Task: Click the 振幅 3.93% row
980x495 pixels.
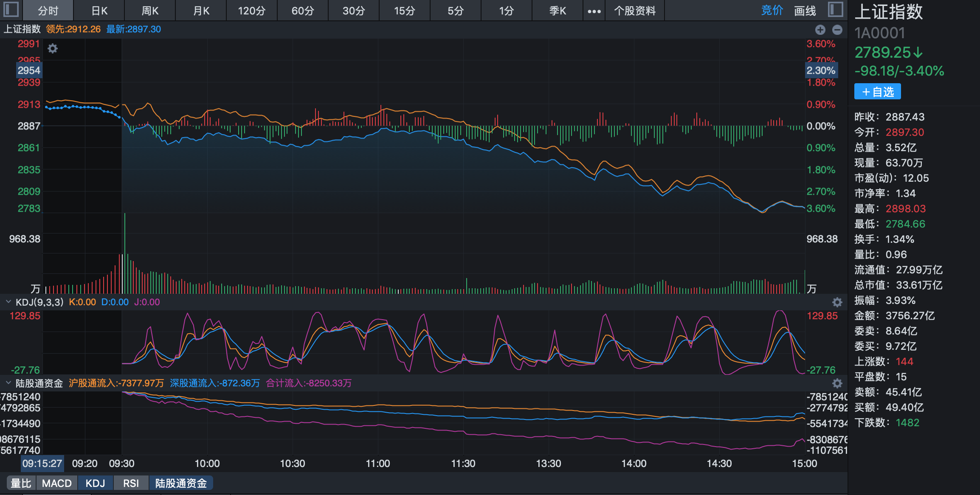Action: [885, 300]
